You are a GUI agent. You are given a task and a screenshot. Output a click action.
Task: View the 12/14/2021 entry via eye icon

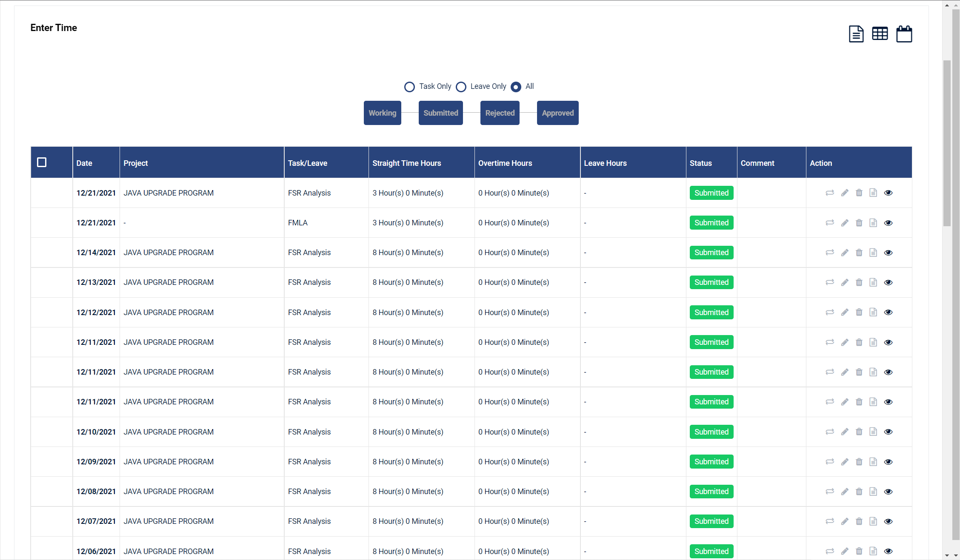pyautogui.click(x=888, y=253)
